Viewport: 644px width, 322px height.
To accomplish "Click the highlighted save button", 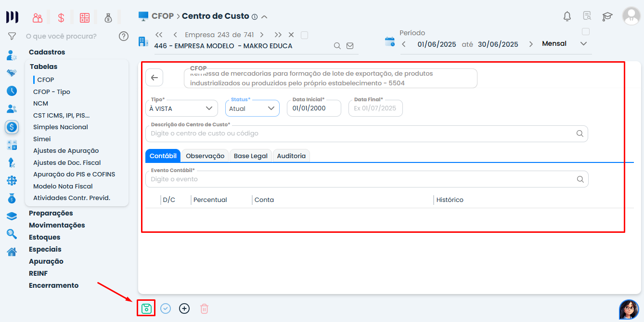I will [x=146, y=308].
